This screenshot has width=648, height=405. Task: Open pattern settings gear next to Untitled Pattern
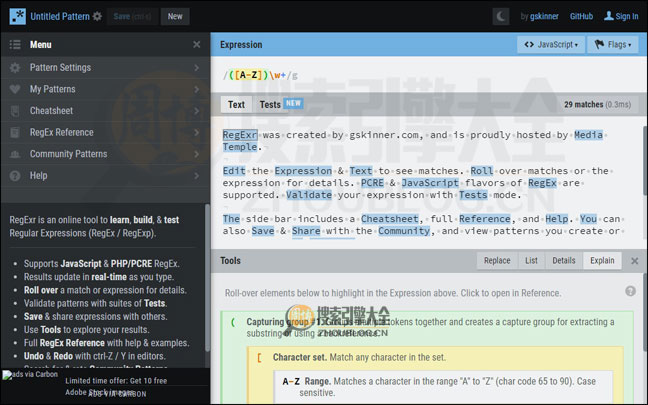tap(97, 16)
